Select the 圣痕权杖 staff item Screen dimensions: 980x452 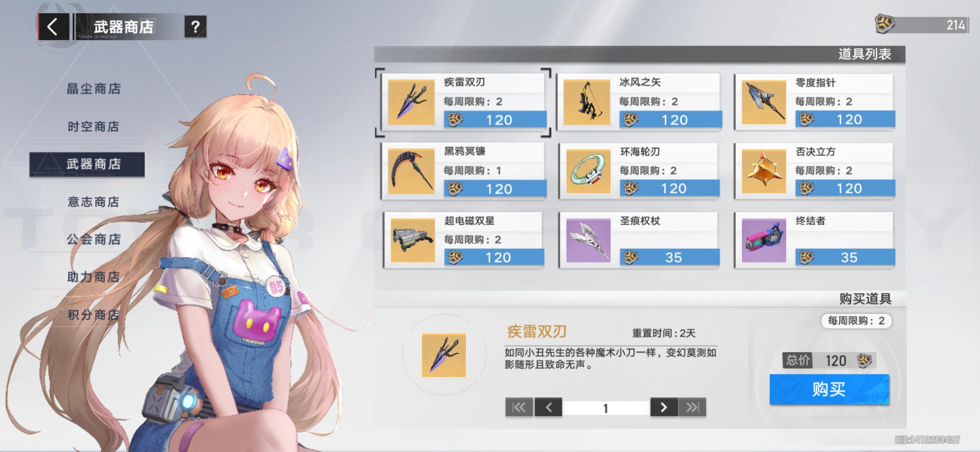coord(588,240)
